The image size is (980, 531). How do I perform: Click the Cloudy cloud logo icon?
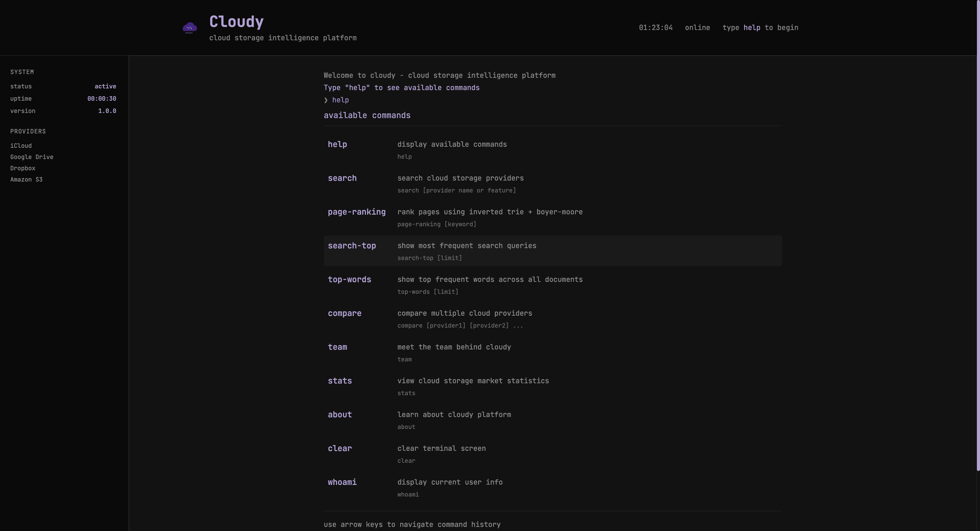(x=189, y=27)
